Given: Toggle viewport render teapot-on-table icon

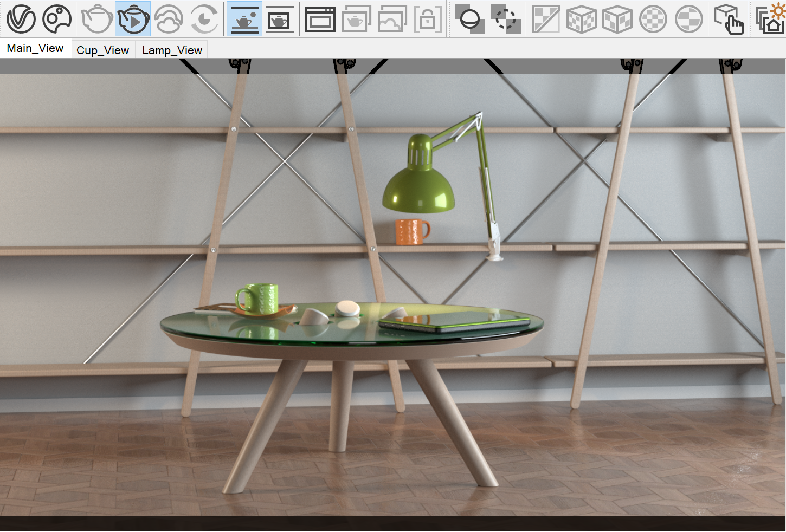Looking at the screenshot, I should [244, 19].
